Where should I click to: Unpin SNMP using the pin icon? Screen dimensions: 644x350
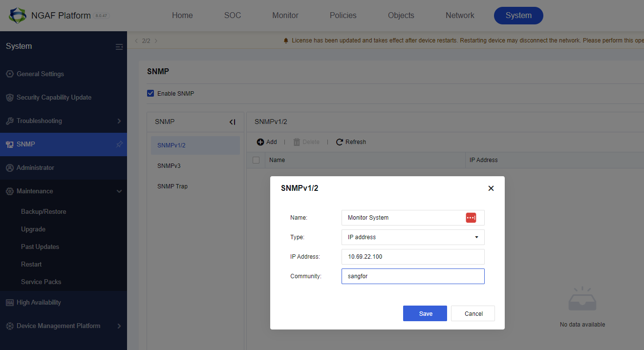[119, 144]
